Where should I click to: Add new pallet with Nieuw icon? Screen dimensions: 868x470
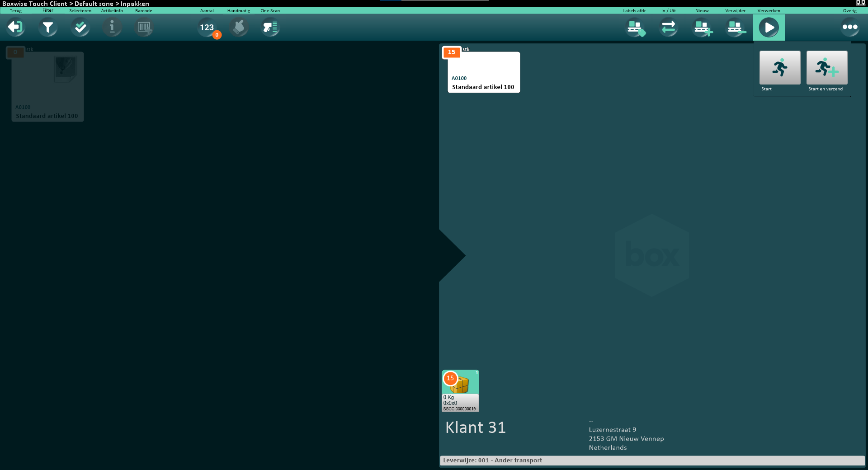pos(702,28)
